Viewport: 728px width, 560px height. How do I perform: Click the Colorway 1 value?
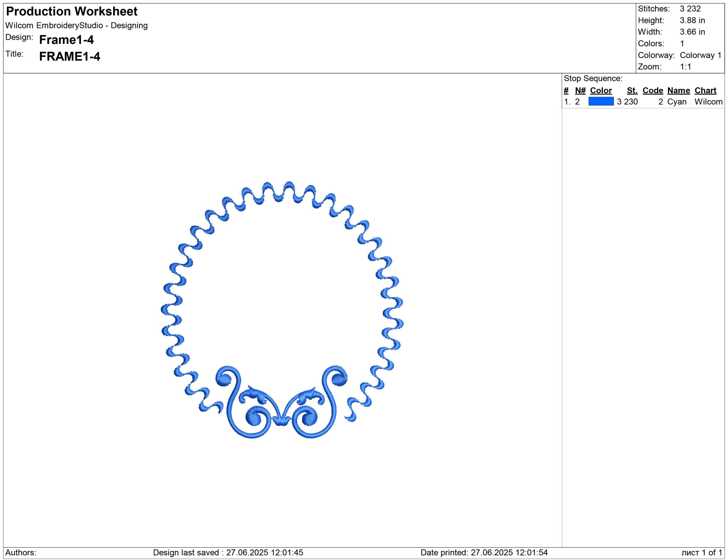tap(700, 55)
